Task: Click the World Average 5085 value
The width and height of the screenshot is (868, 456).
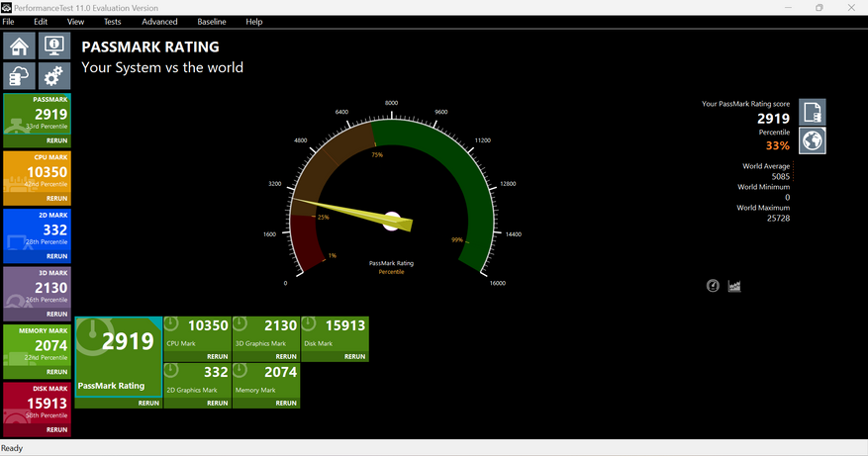Action: (x=781, y=176)
